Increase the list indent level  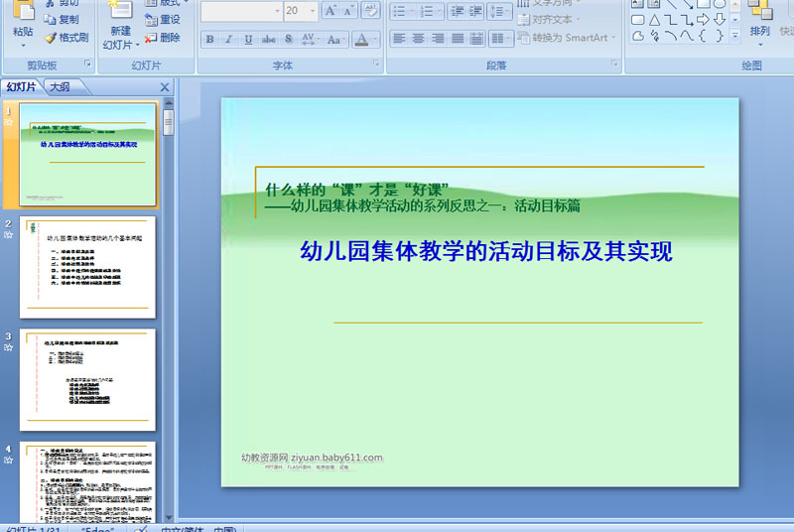[475, 11]
